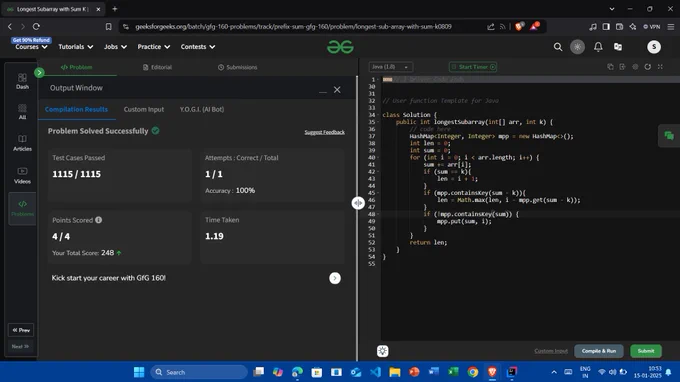Click the Points Scored info icon
The image size is (680, 382).
pos(98,220)
